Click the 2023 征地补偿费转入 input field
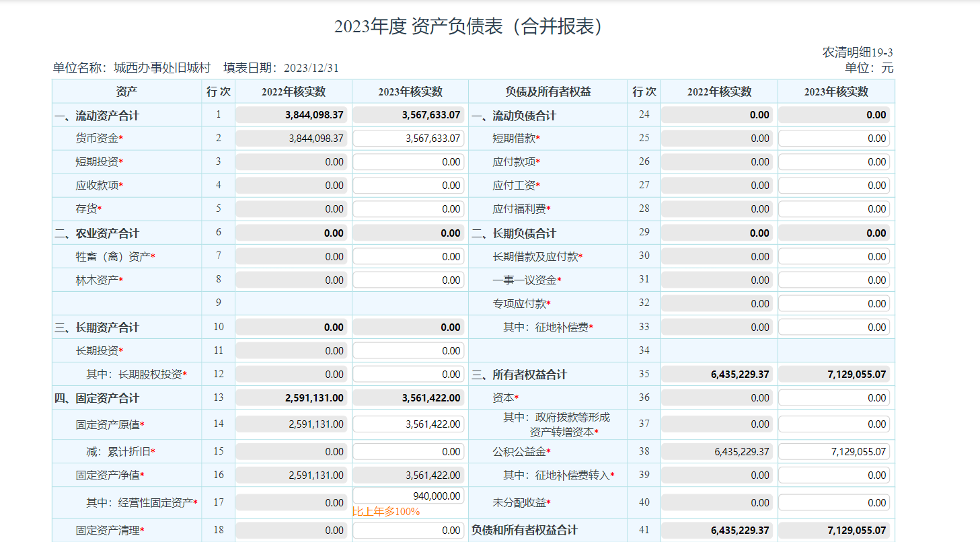 click(x=834, y=475)
